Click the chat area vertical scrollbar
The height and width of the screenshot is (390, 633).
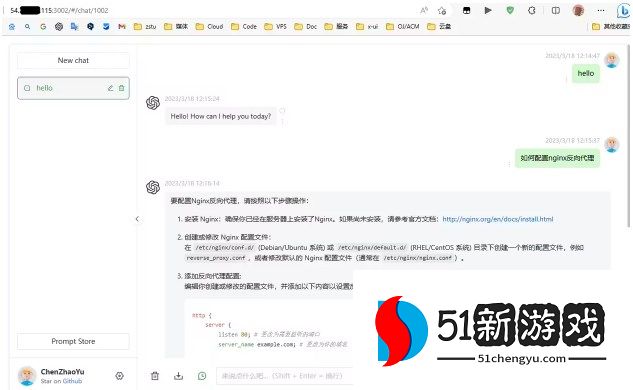click(x=629, y=137)
